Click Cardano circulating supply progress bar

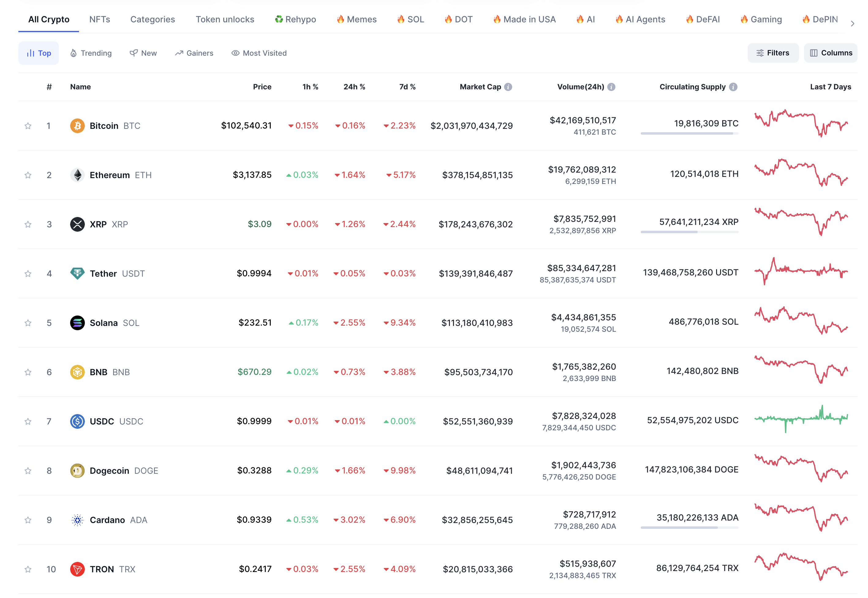pos(689,528)
